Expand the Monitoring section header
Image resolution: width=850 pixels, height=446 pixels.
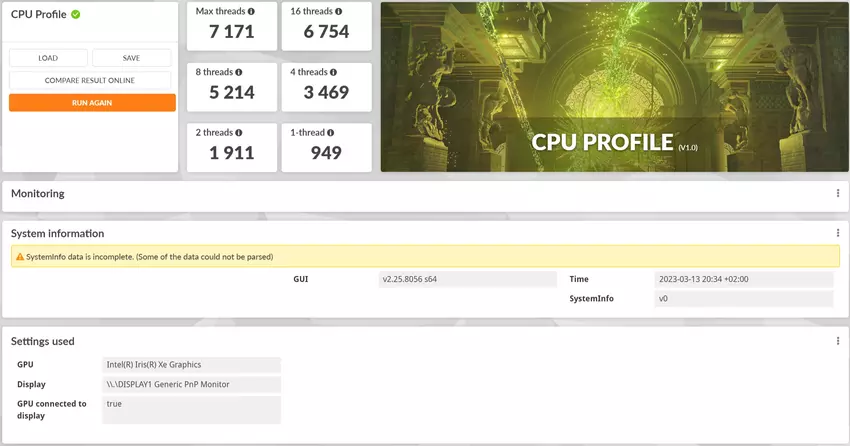pos(38,194)
